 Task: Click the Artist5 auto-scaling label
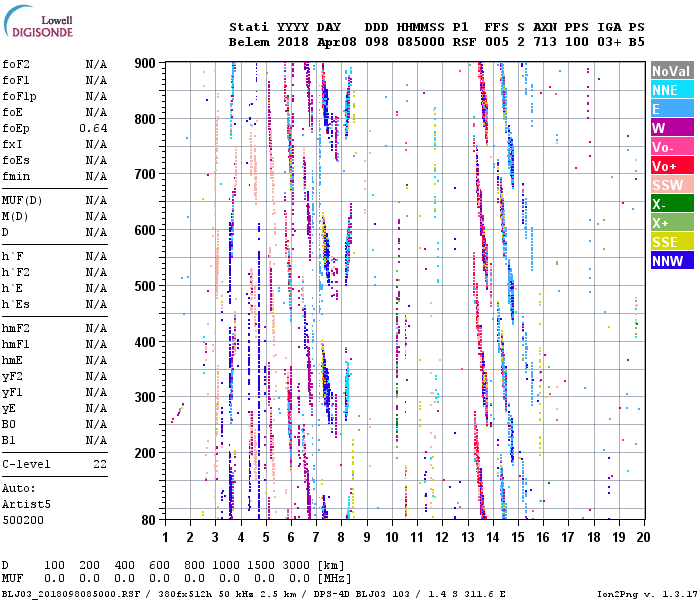26,504
